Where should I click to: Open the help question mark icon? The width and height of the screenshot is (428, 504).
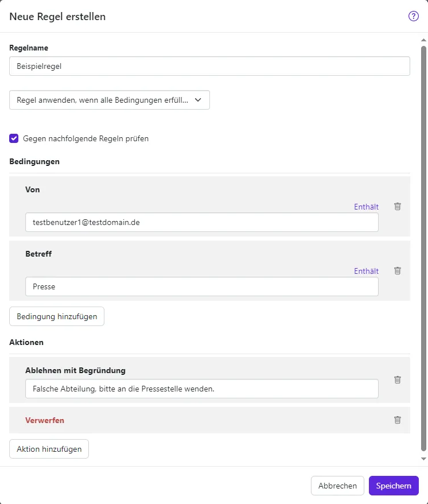[x=413, y=16]
